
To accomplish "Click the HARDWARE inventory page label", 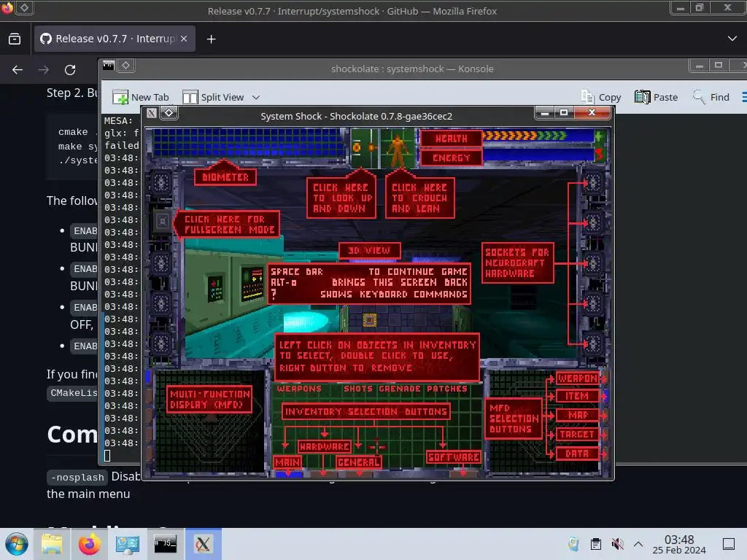I will (x=325, y=446).
